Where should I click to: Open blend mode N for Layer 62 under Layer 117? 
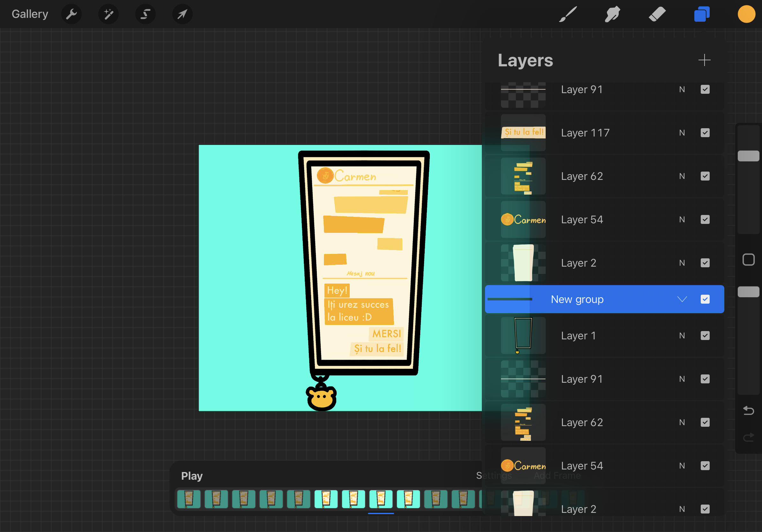pyautogui.click(x=682, y=176)
